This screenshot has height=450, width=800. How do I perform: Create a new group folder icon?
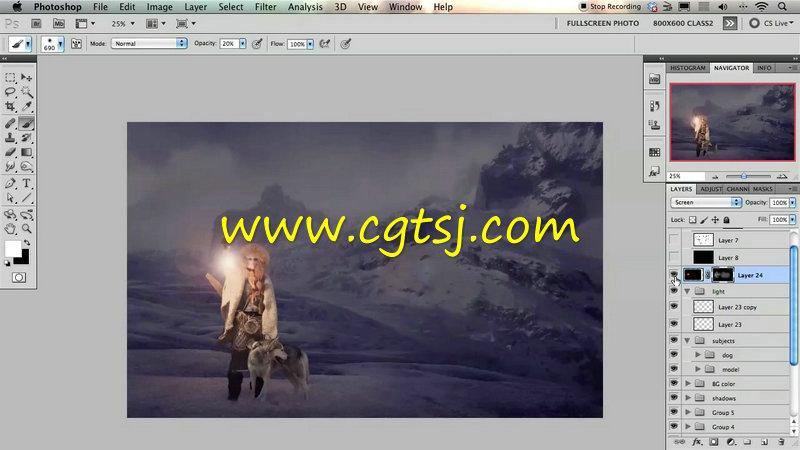[747, 442]
